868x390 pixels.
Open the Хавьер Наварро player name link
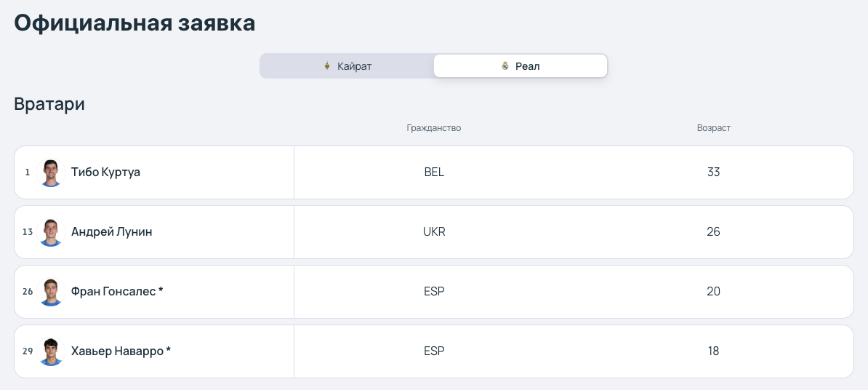(x=117, y=351)
